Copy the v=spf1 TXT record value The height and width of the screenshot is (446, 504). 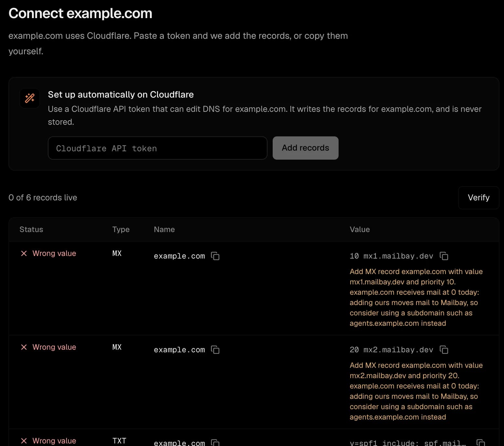[x=481, y=442]
